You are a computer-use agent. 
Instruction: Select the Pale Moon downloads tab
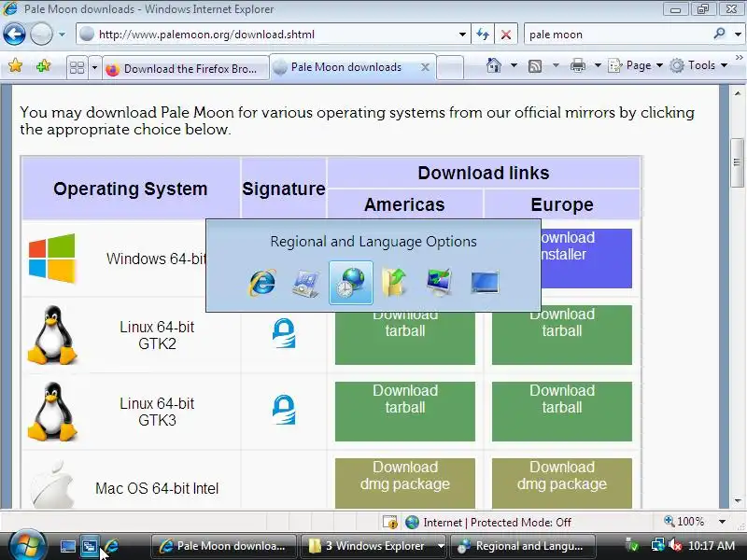[346, 67]
